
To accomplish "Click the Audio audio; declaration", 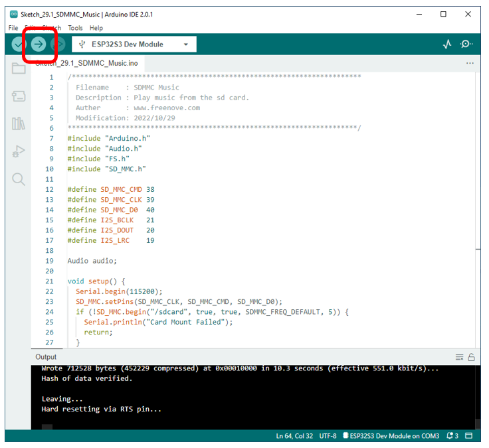I will tap(92, 261).
